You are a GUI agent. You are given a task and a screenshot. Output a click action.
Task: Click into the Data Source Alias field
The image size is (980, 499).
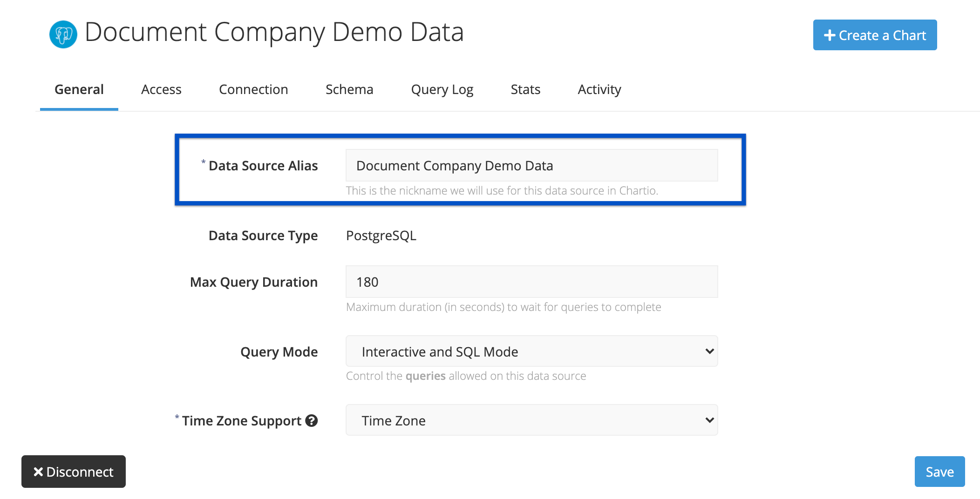point(531,165)
